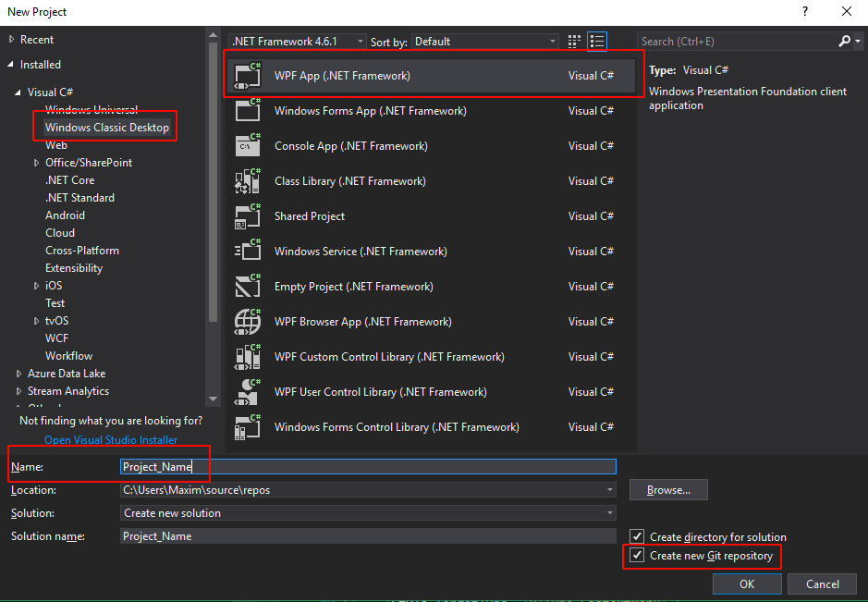Click the Cancel button
Screen dimensions: 868x602
[x=822, y=584]
